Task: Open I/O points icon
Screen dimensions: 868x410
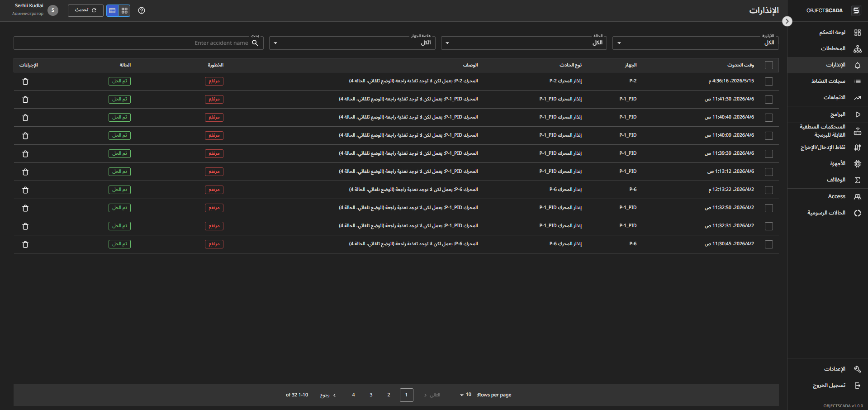Action: pos(857,148)
